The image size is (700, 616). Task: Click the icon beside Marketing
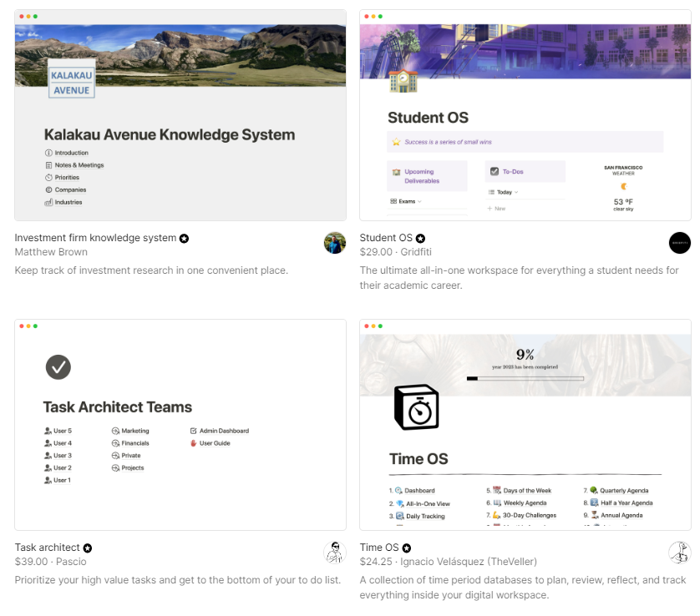coord(115,431)
